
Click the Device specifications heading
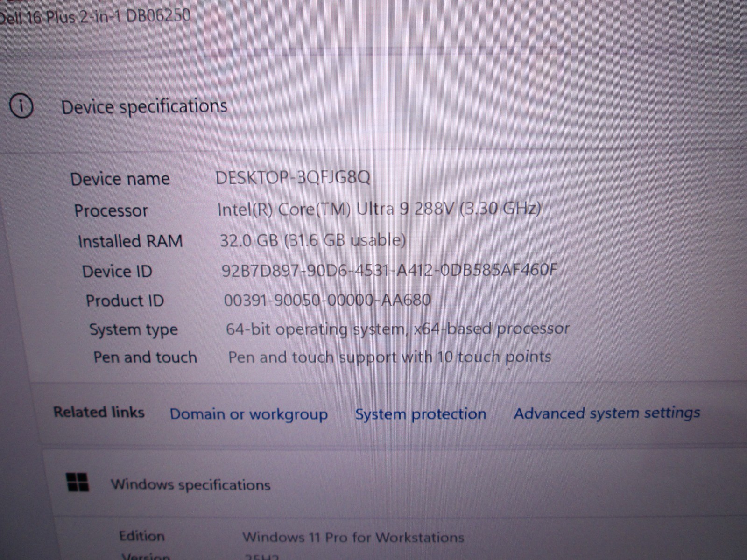coord(144,107)
